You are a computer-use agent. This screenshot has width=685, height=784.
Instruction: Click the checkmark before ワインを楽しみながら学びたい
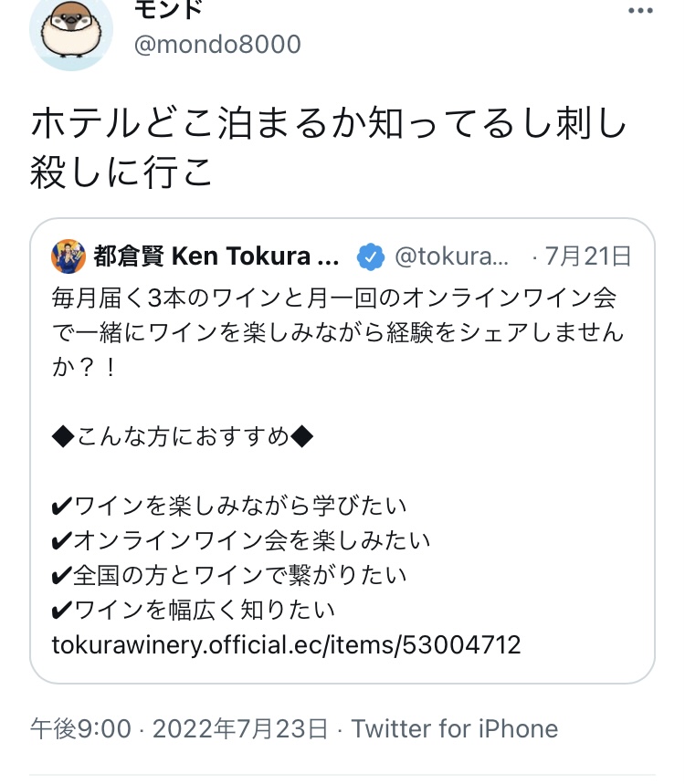(x=61, y=506)
